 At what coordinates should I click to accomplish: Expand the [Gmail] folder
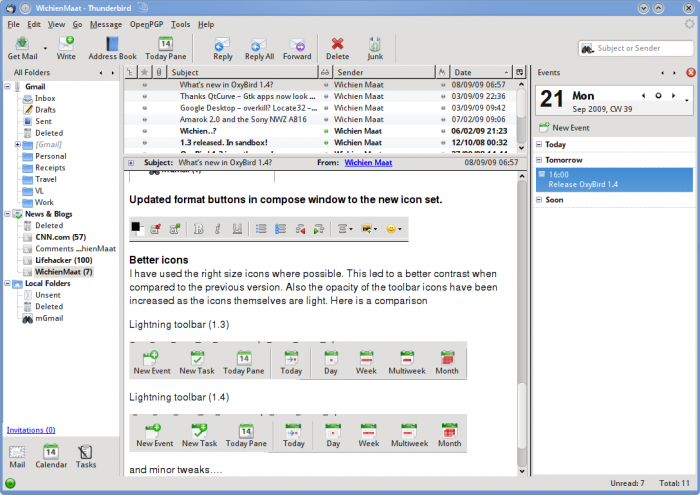pyautogui.click(x=17, y=144)
